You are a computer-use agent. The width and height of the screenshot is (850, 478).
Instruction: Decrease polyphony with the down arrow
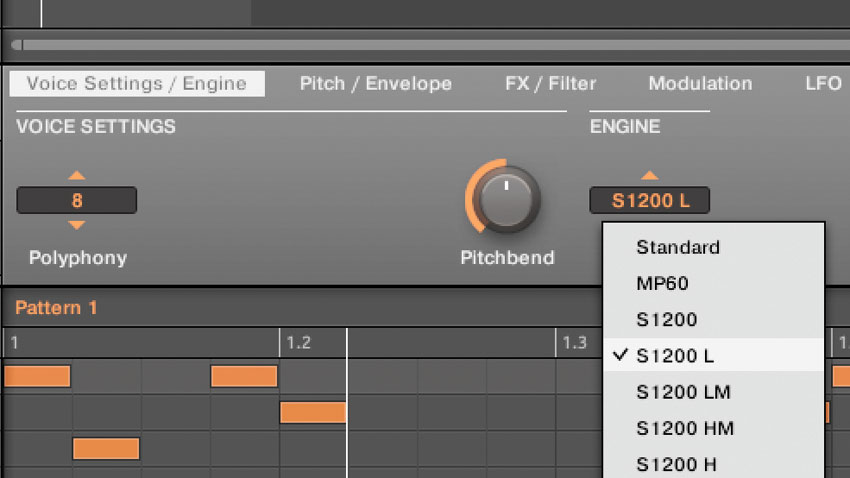point(77,225)
